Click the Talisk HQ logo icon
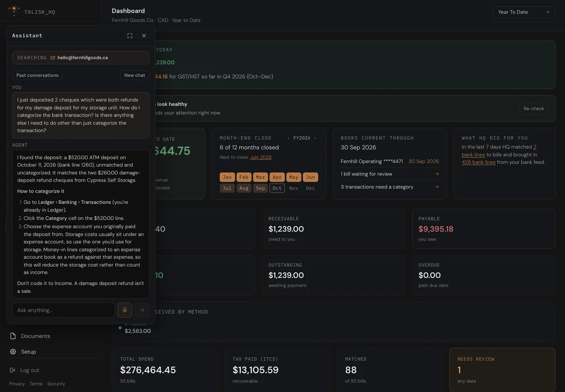 pos(14,10)
